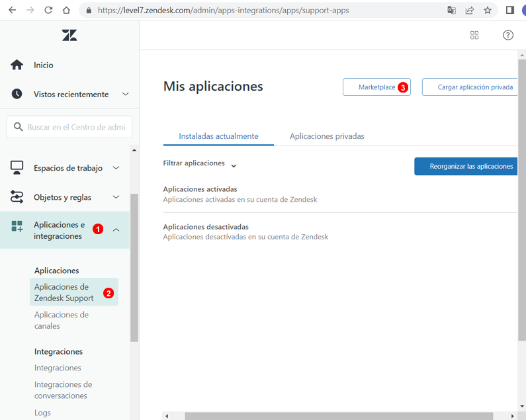The image size is (526, 420).
Task: Click horizontal scrollbar right arrow
Action: 512,416
